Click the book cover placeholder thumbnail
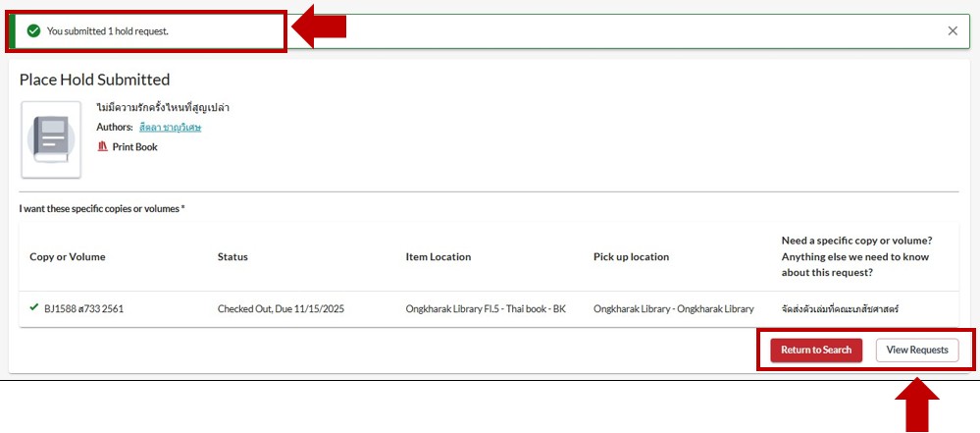 pos(51,138)
